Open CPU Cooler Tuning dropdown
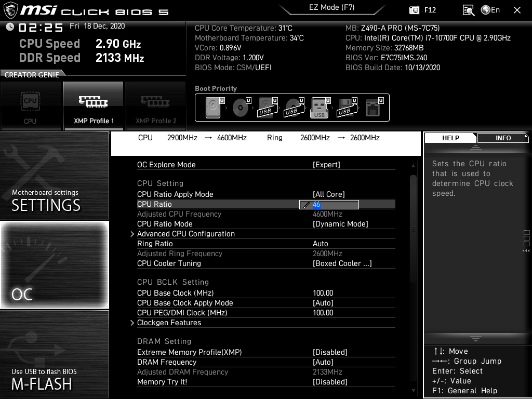The width and height of the screenshot is (532, 399). click(342, 263)
